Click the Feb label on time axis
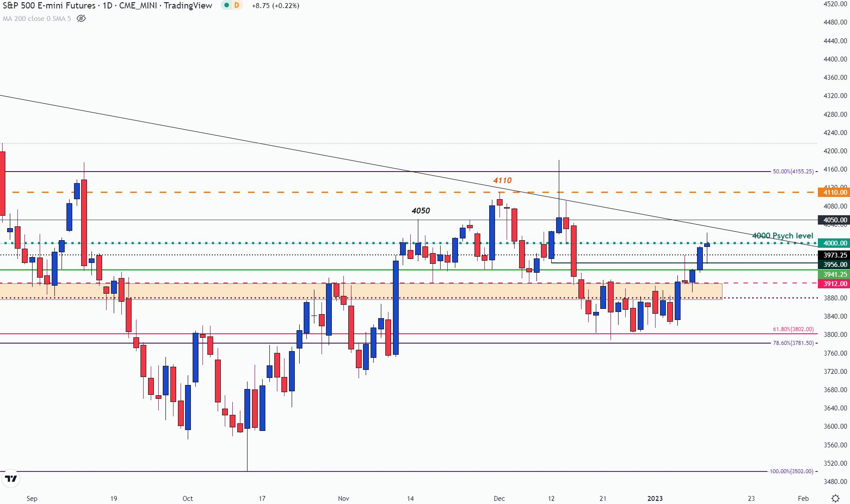Image resolution: width=850 pixels, height=504 pixels. 803,499
